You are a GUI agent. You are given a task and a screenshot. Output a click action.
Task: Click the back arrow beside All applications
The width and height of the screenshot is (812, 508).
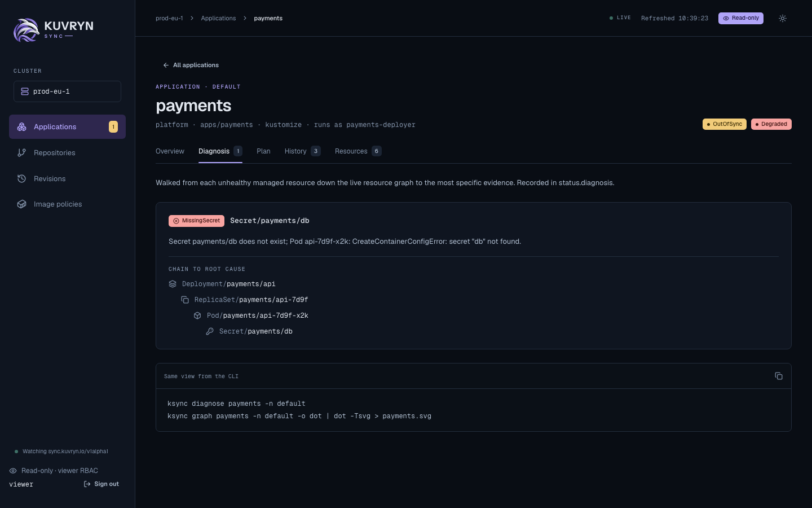[x=166, y=65]
